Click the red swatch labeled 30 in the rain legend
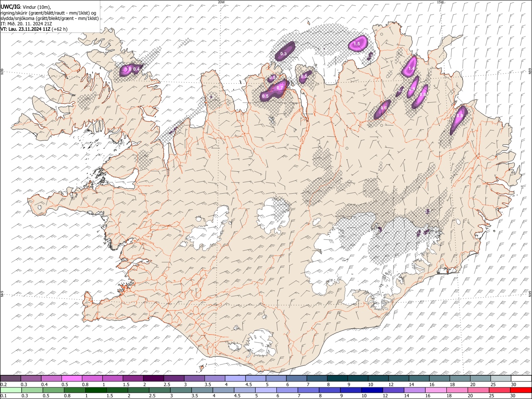 pyautogui.click(x=521, y=390)
